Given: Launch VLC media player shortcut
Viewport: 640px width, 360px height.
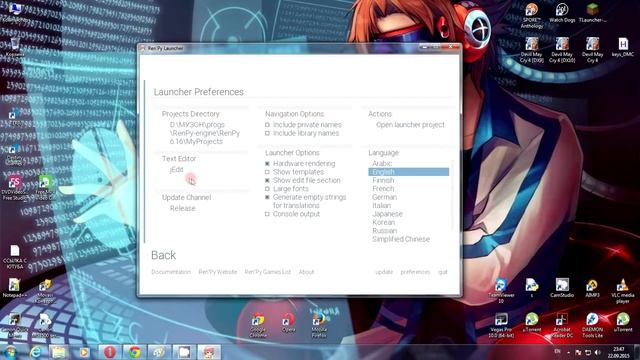Looking at the screenshot, I should tap(622, 291).
